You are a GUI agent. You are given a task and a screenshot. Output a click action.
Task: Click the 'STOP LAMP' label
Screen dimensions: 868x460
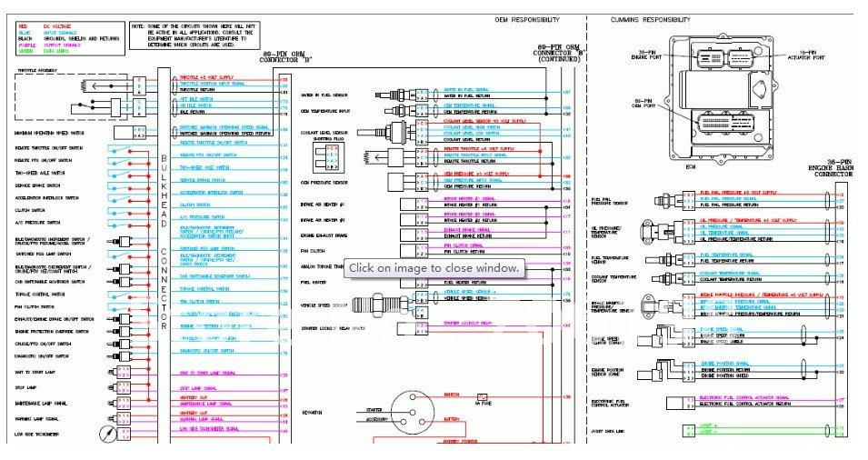tap(25, 387)
